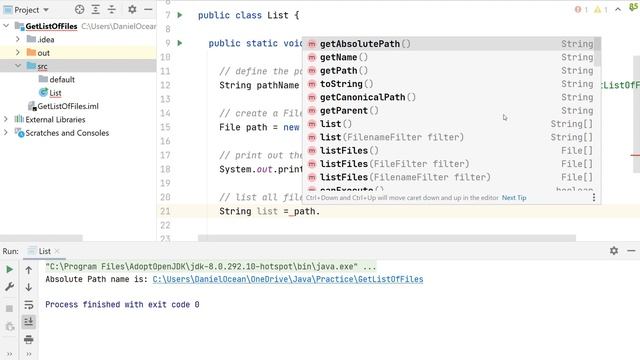Click the dump threads icon
This screenshot has width=640, height=360.
[x=9, y=327]
